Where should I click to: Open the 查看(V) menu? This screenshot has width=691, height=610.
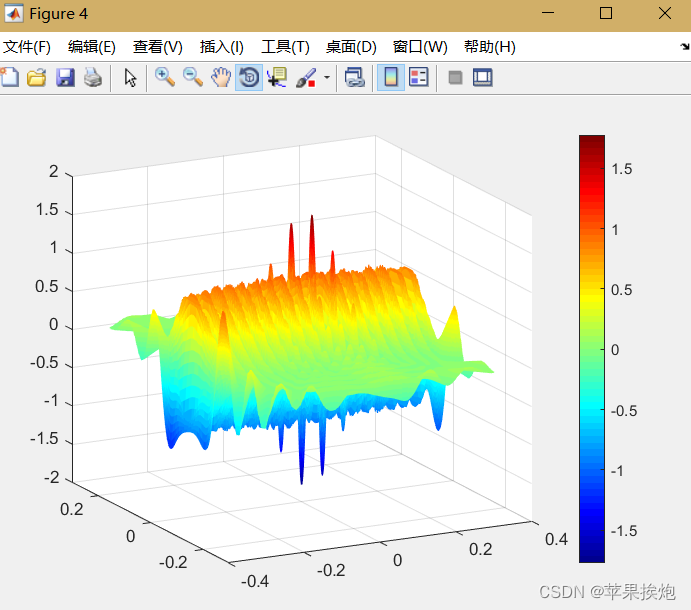158,47
